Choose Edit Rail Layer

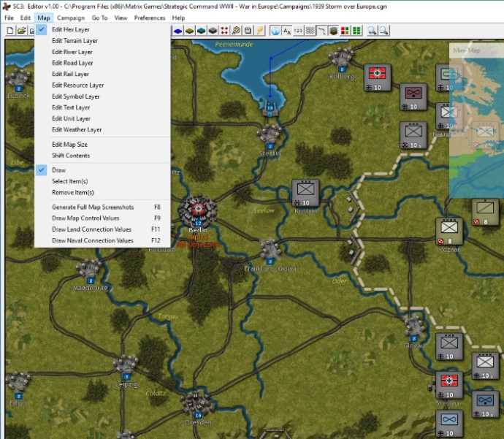[x=102, y=75]
